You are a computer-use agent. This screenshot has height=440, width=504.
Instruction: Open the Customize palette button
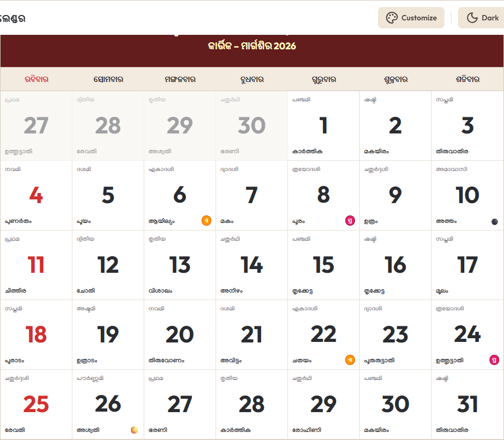point(411,18)
